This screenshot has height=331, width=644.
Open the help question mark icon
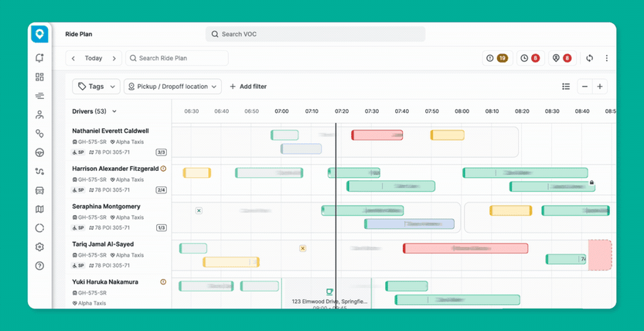[39, 266]
